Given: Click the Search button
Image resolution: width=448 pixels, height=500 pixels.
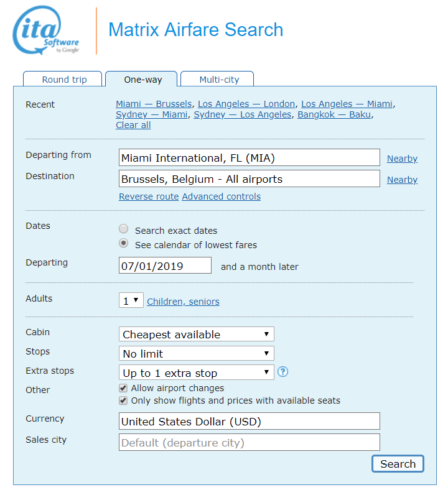Looking at the screenshot, I should pyautogui.click(x=398, y=464).
